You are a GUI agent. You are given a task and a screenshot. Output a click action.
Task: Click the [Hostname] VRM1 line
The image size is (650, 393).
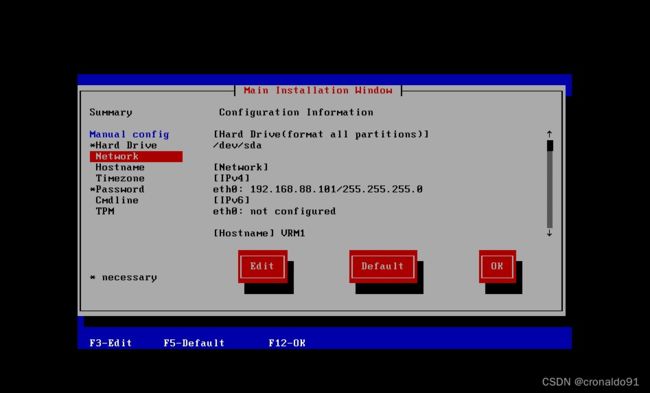pyautogui.click(x=259, y=233)
